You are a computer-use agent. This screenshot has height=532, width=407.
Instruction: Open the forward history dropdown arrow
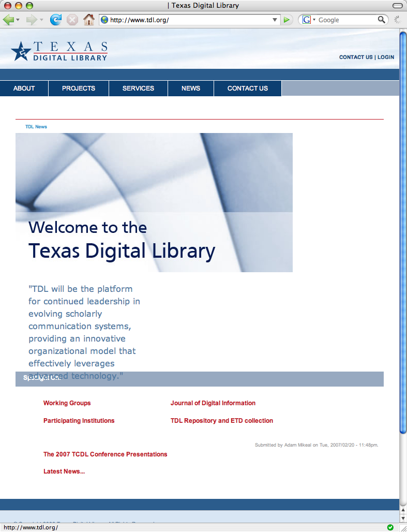click(x=41, y=20)
